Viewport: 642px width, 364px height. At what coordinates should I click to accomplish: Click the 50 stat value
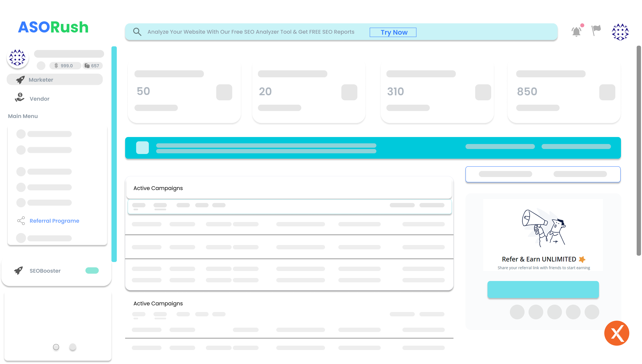143,91
